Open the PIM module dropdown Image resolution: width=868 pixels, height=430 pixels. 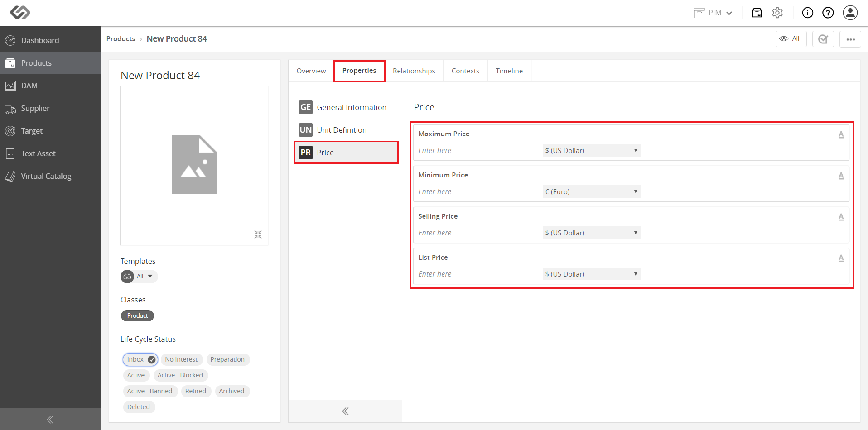coord(713,13)
